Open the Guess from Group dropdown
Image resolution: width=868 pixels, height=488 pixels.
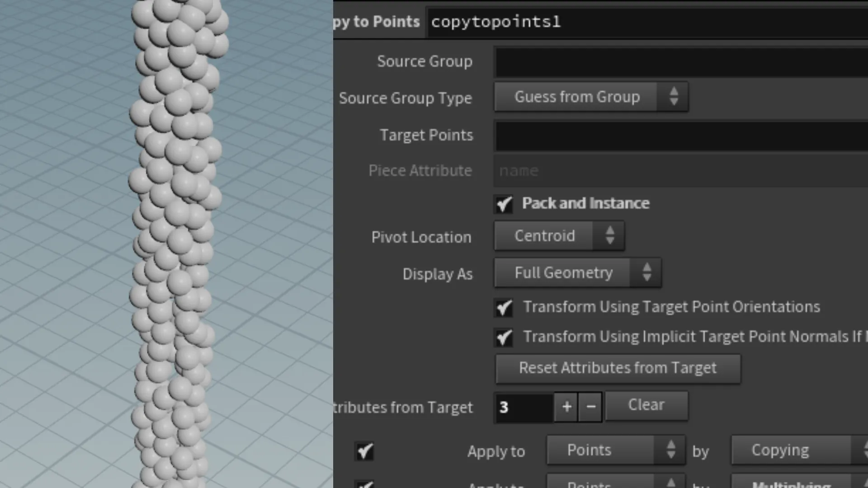click(x=577, y=96)
